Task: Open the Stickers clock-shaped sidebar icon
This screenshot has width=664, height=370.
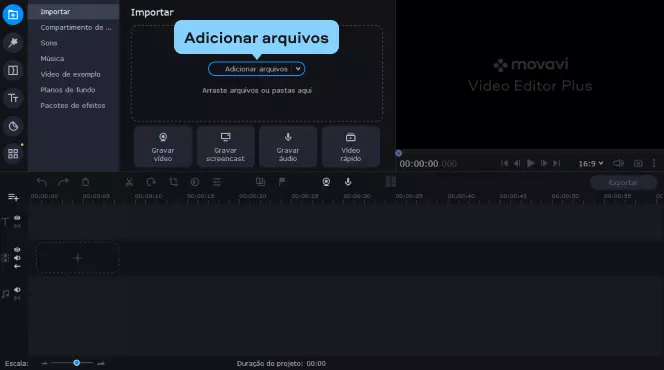Action: tap(13, 126)
